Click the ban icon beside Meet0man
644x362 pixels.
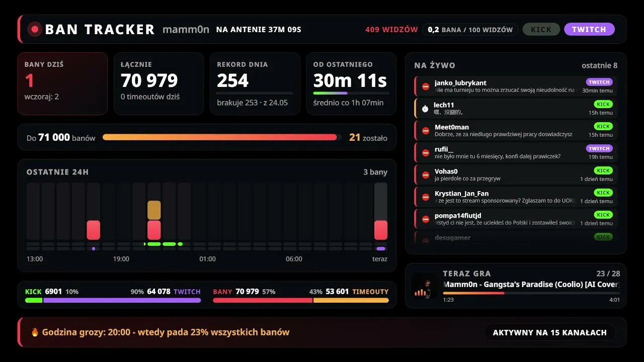(x=426, y=131)
